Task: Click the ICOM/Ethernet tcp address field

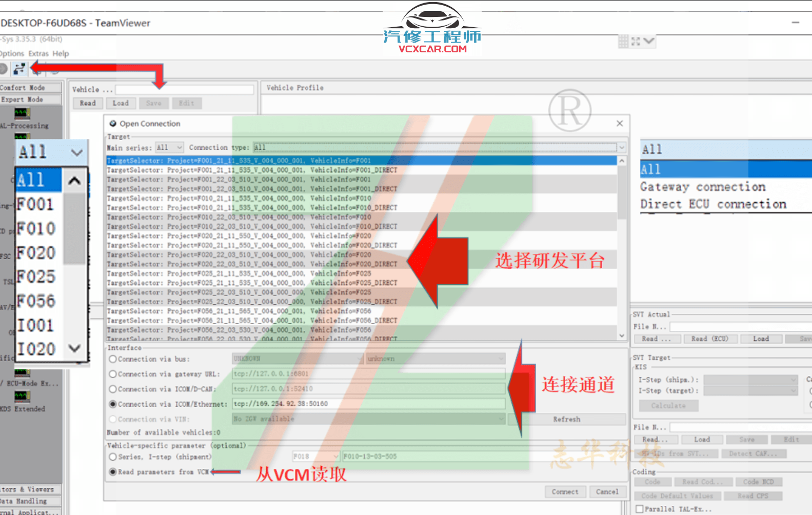Action: [369, 404]
